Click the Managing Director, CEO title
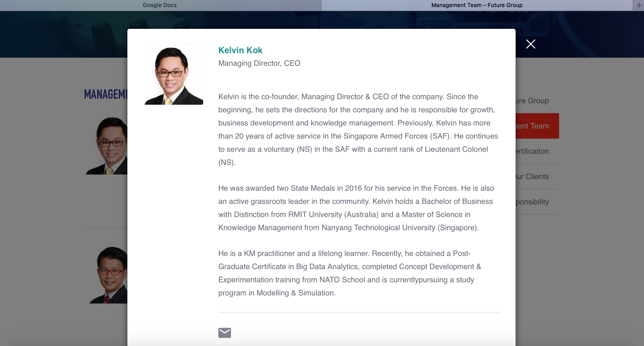This screenshot has width=644, height=346. pos(259,63)
